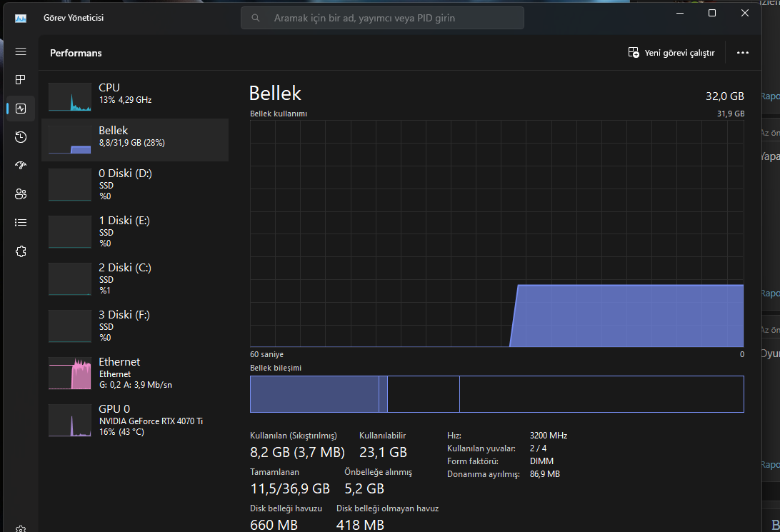
Task: Click the 418 MB non-paged pool value
Action: coord(360,525)
